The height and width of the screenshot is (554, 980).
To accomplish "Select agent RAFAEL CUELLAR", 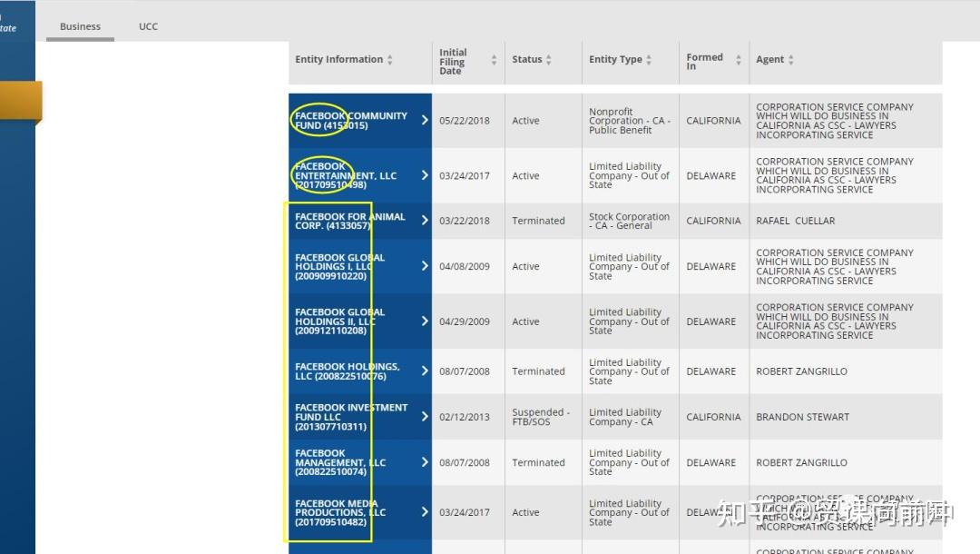I will pos(796,221).
